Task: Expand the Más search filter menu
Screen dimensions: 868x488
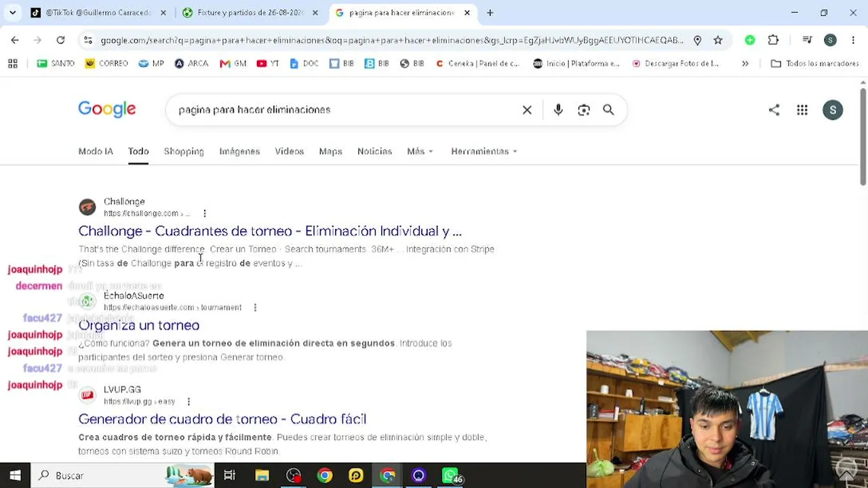Action: pyautogui.click(x=420, y=151)
